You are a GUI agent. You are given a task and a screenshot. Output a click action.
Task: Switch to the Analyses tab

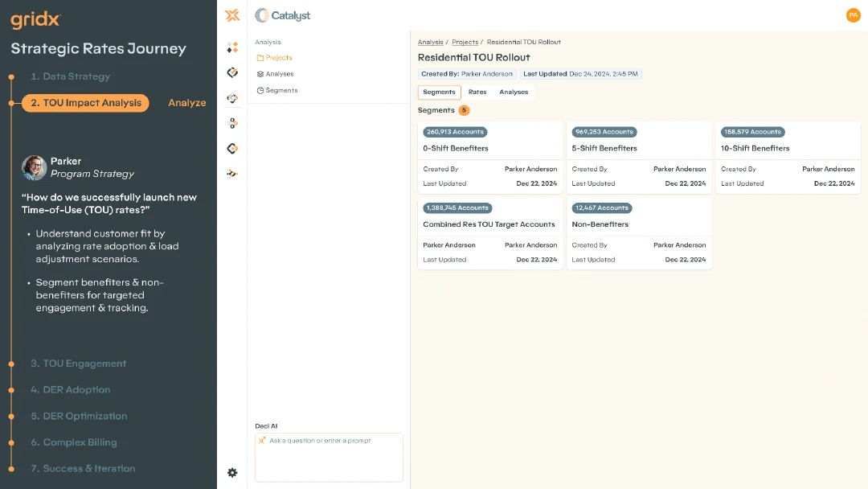514,92
